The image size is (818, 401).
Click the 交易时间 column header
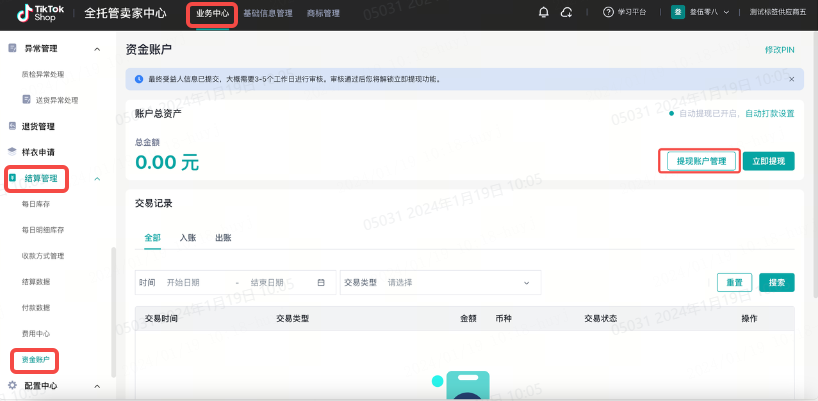161,319
